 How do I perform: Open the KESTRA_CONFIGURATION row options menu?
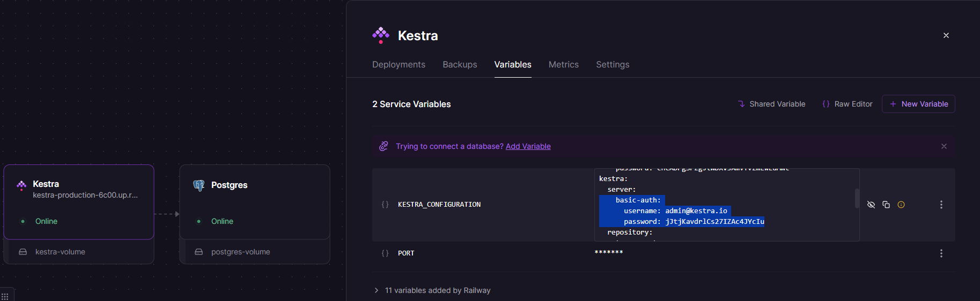click(x=941, y=205)
